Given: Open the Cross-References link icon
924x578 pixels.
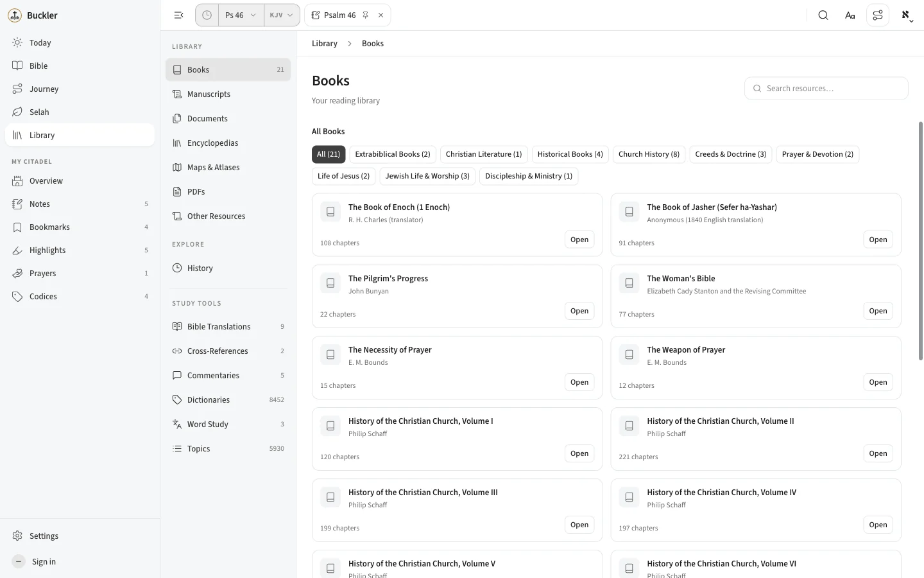Looking at the screenshot, I should pyautogui.click(x=177, y=351).
